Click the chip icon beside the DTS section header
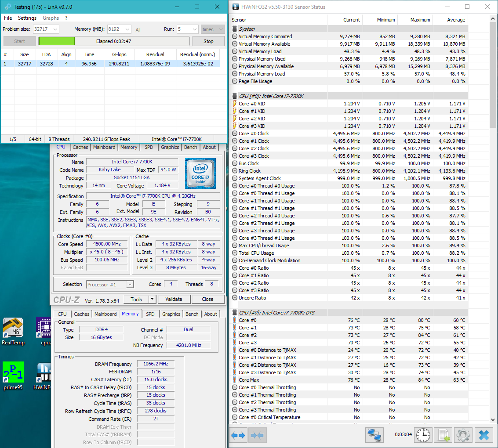 tap(235, 313)
